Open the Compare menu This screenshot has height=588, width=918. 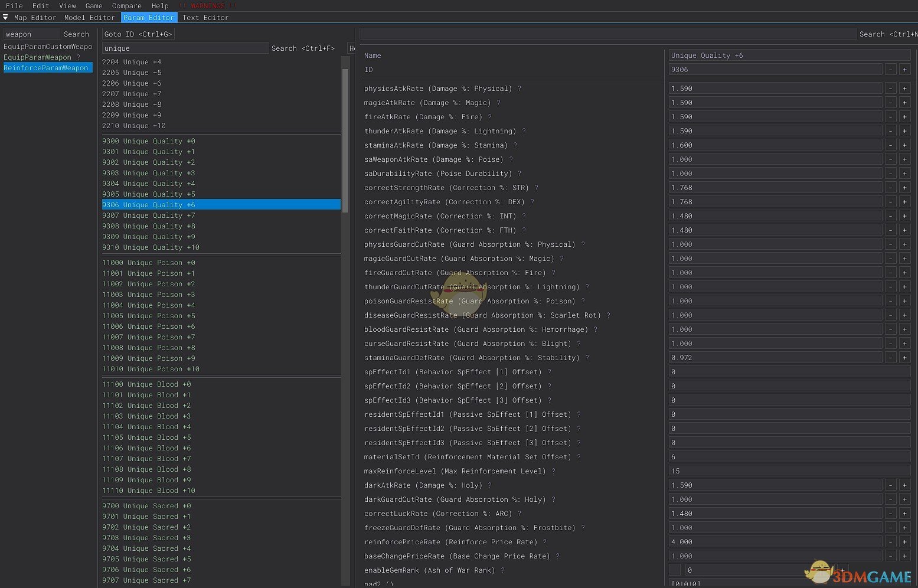[127, 6]
